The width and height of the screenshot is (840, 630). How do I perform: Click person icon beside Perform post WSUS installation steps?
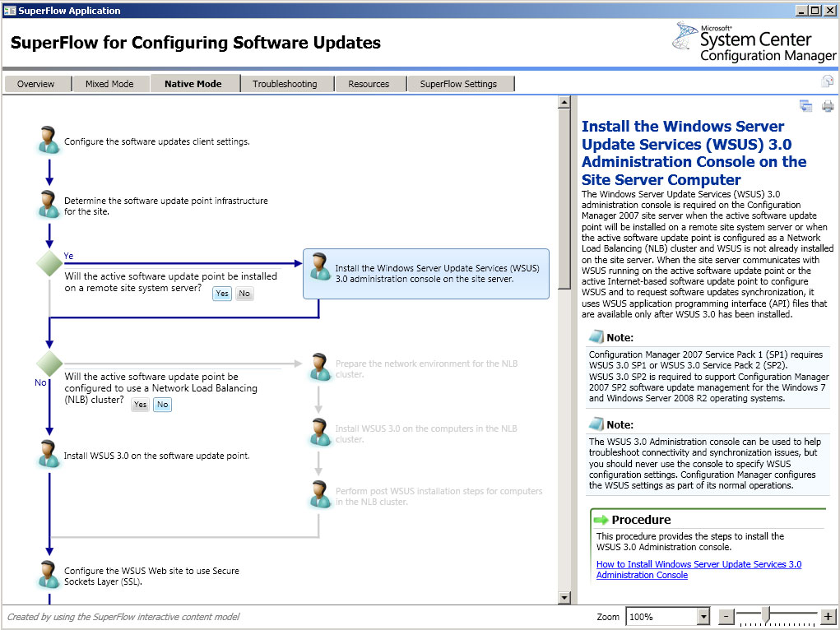coord(320,494)
